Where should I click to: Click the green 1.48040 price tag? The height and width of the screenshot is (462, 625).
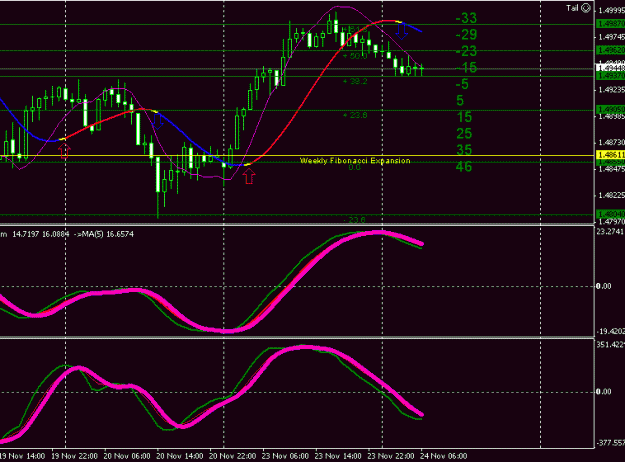611,214
